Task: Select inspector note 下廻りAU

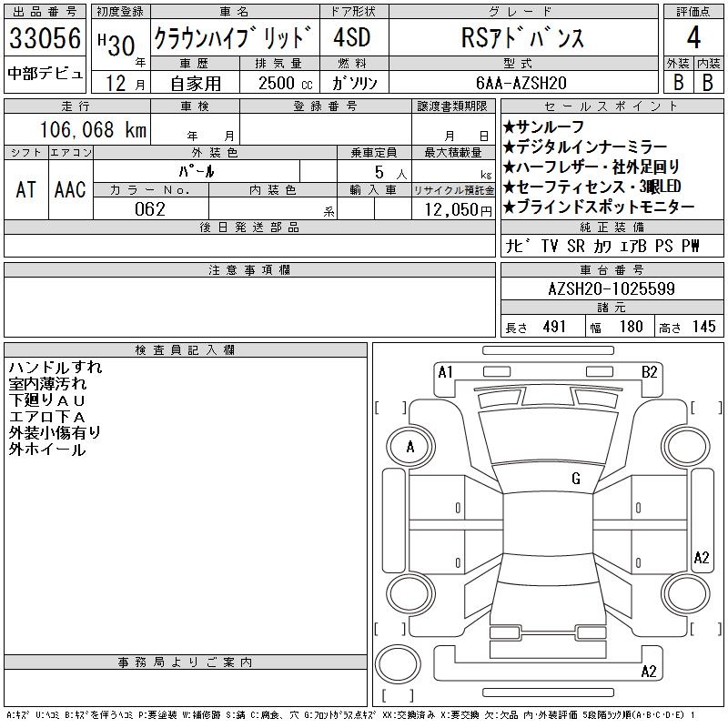Action: [47, 400]
